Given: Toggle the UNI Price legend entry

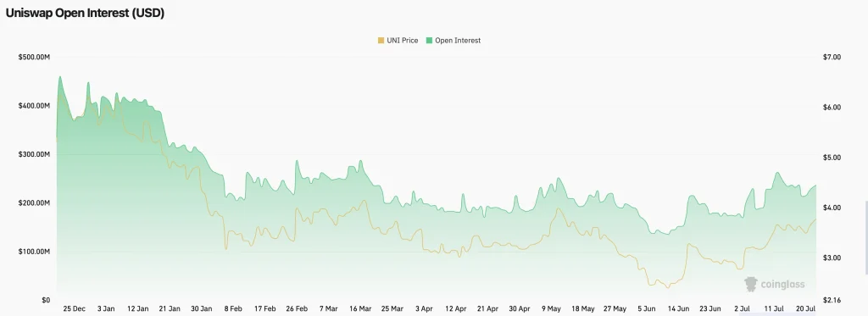Looking at the screenshot, I should [x=398, y=41].
